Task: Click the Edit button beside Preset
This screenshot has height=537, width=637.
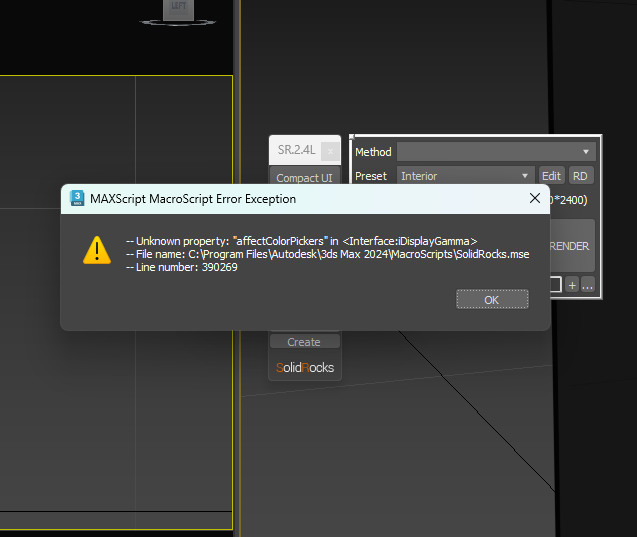Action: pos(551,176)
